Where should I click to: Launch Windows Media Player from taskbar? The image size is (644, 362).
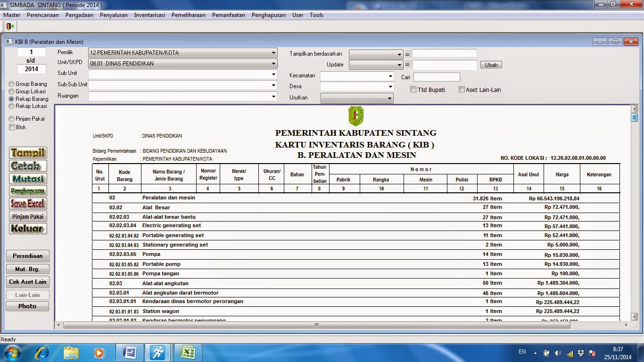tap(99, 353)
